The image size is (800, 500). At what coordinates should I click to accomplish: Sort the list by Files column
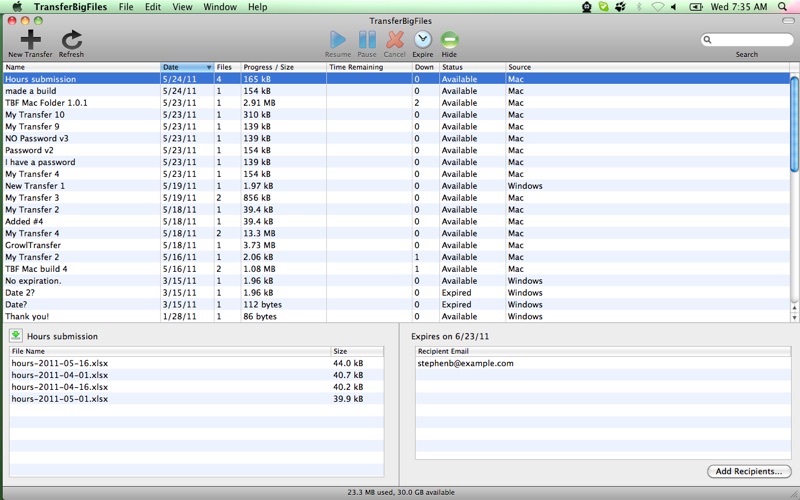tap(227, 67)
